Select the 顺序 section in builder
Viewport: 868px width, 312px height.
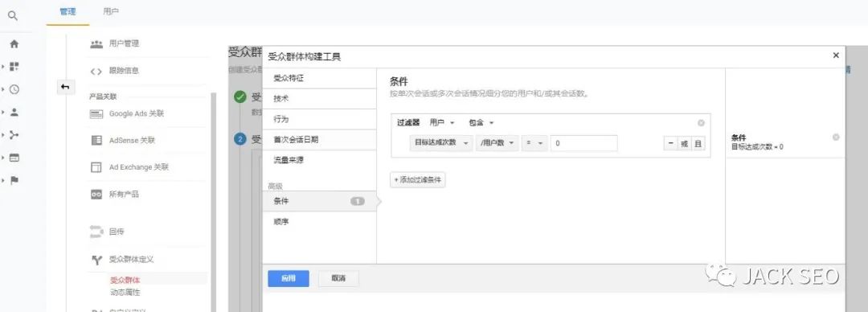pyautogui.click(x=319, y=222)
